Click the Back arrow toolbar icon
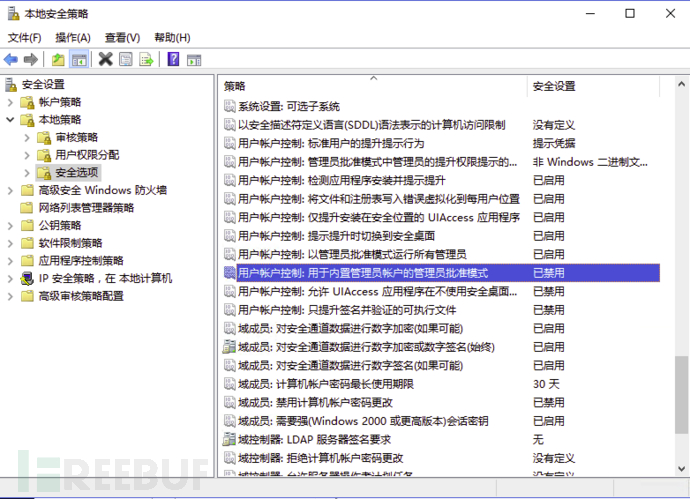Image resolution: width=690 pixels, height=499 pixels. coord(11,59)
